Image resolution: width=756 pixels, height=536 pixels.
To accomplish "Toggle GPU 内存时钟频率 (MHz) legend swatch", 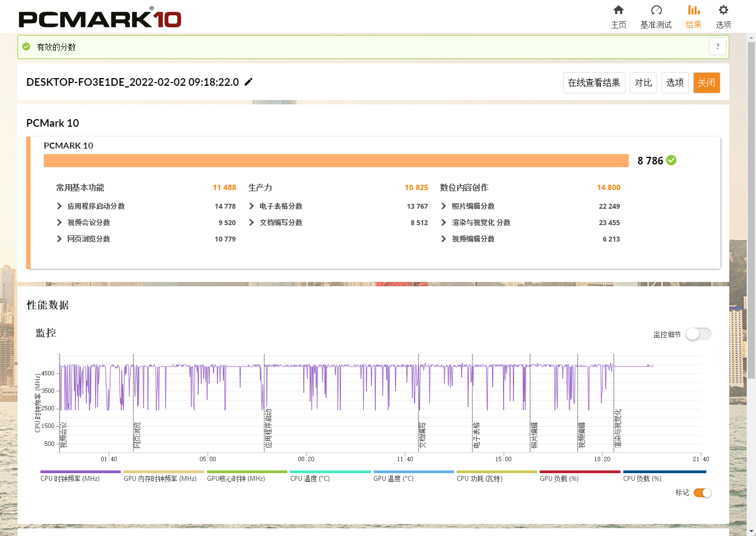I will (164, 472).
